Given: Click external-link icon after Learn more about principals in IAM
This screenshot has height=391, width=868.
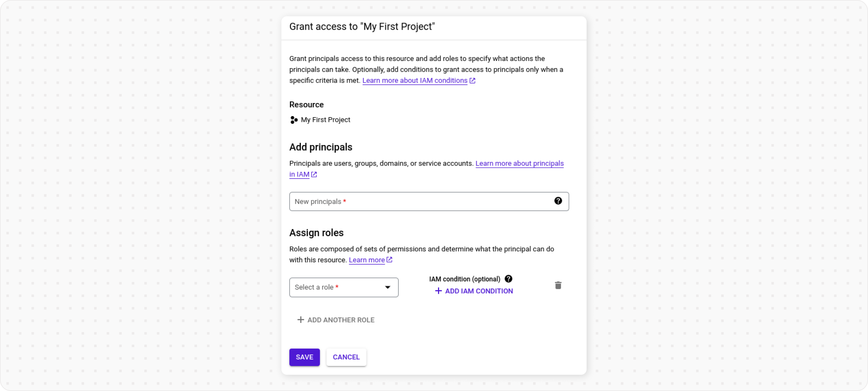Looking at the screenshot, I should (314, 174).
